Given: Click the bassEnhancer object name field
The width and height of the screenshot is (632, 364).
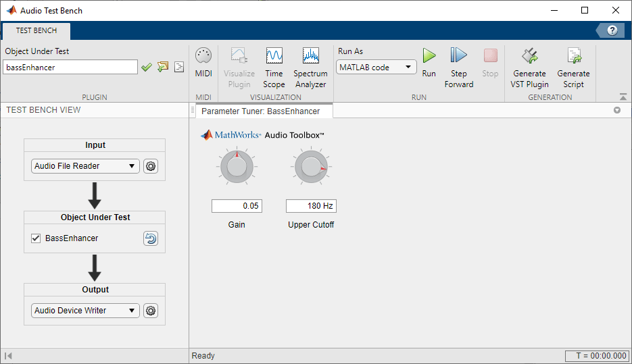Looking at the screenshot, I should [70, 68].
